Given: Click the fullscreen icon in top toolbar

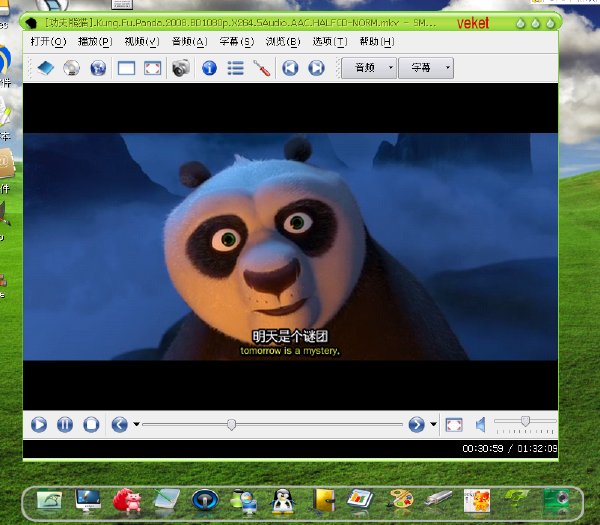Looking at the screenshot, I should [152, 68].
